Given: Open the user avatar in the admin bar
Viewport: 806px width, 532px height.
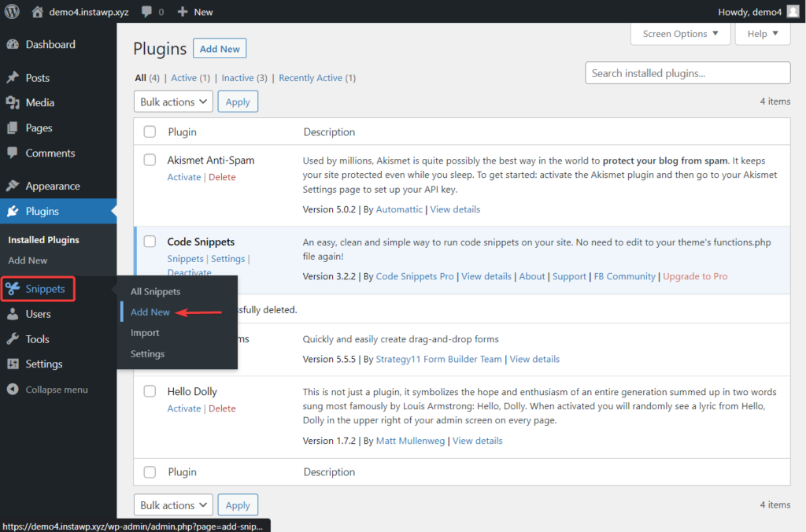Looking at the screenshot, I should [x=793, y=11].
